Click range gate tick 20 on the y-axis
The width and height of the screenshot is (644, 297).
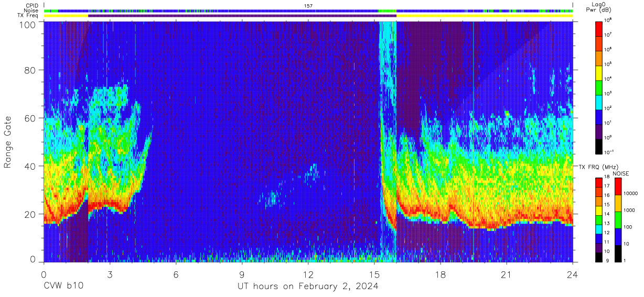(x=30, y=214)
